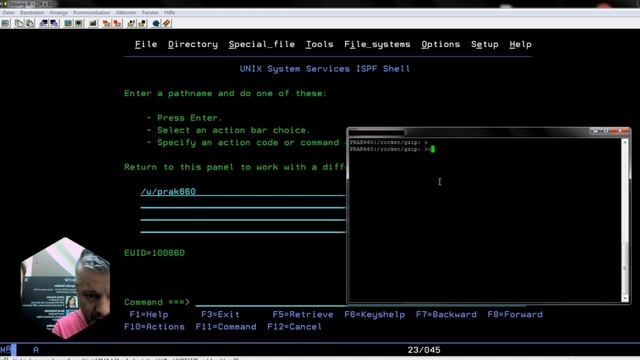The image size is (640, 360).
Task: Select Help in the ISPF action bar
Action: 520,44
